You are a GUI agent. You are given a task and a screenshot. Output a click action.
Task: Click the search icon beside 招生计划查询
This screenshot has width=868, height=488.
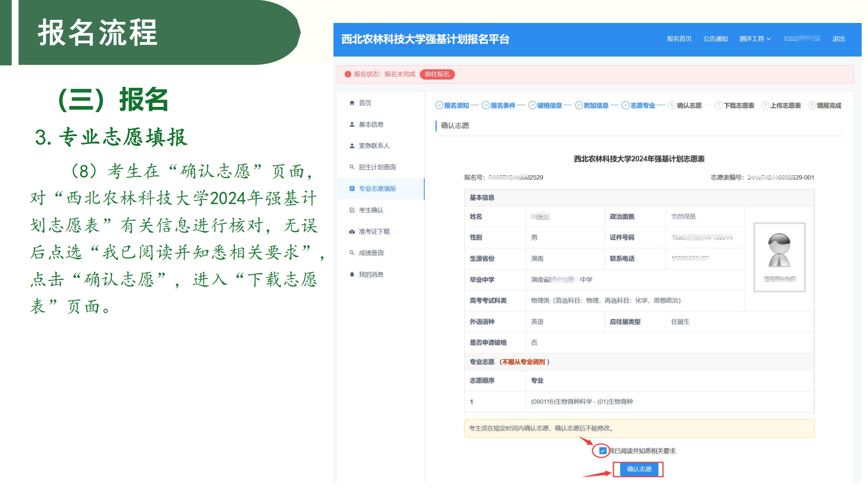[x=351, y=167]
